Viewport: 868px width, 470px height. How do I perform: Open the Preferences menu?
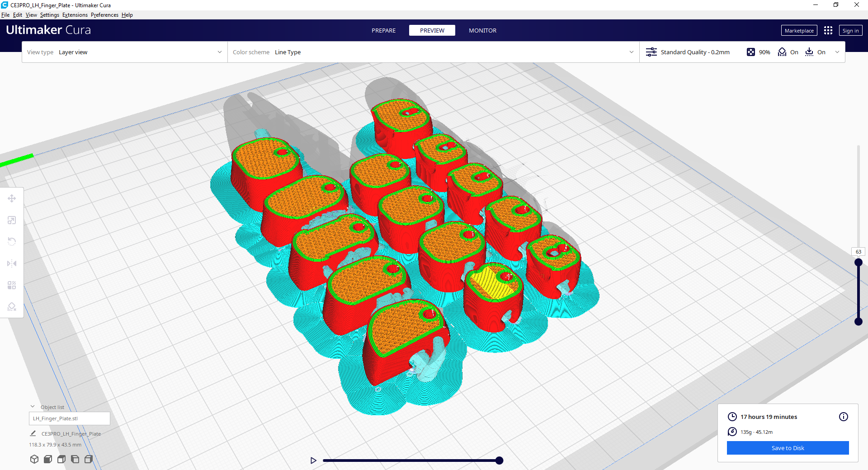pos(104,15)
